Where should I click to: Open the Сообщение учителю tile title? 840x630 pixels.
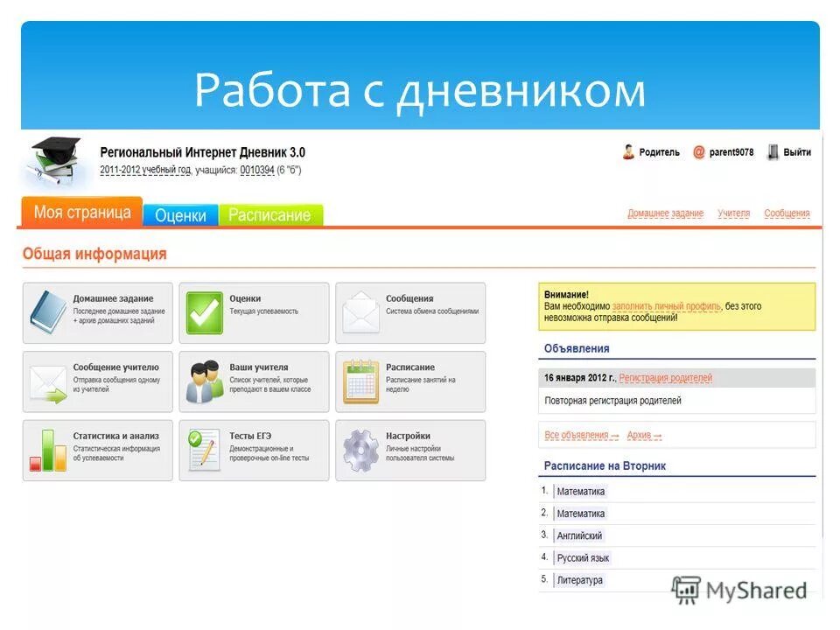[116, 367]
